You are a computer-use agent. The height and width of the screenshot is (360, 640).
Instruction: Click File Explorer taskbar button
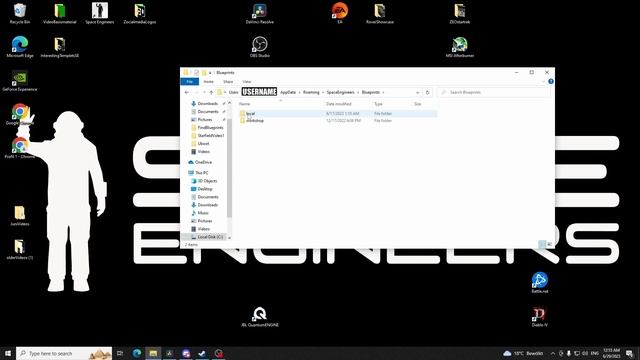coord(153,353)
